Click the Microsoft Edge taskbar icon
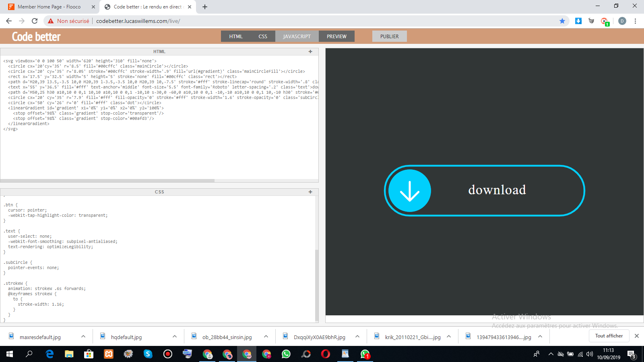Viewport: 644px width, 362px height. tap(50, 354)
